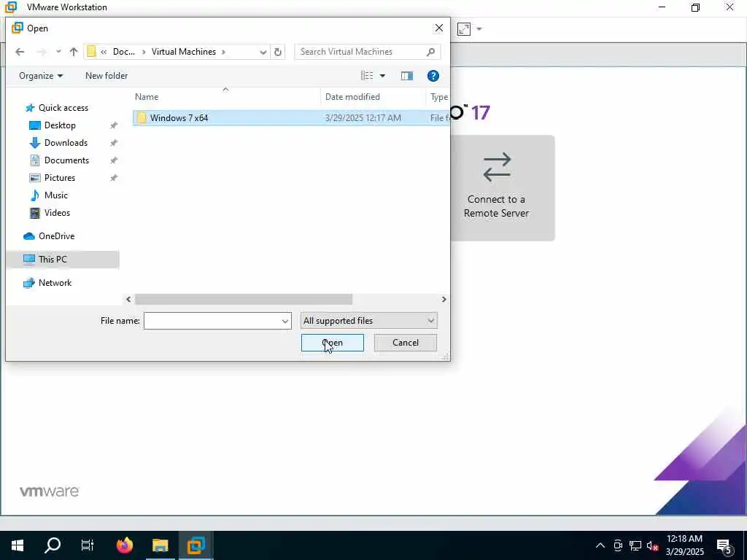Select OneDrive in navigation pane
Screen dimensions: 747x560
(x=55, y=236)
